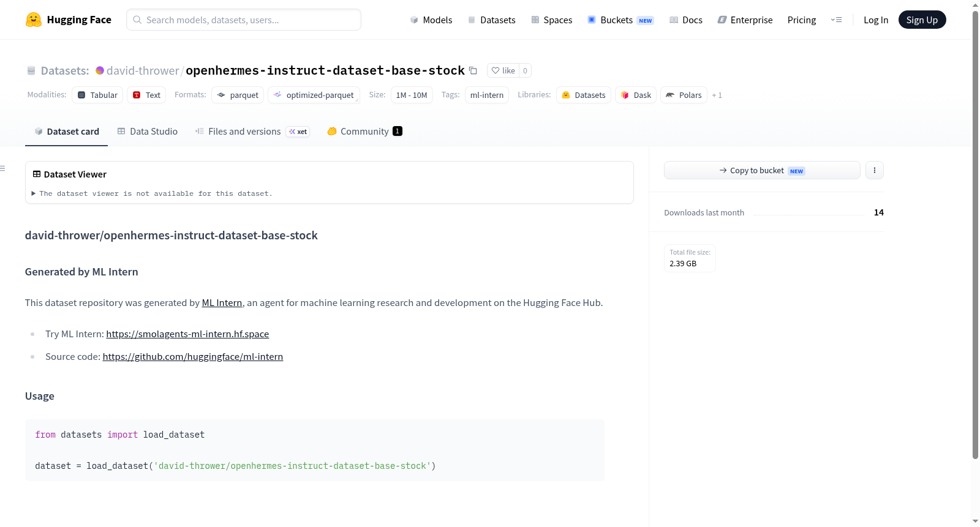Open the david-thrower user profile link
Image resolution: width=980 pixels, height=527 pixels.
tap(143, 70)
